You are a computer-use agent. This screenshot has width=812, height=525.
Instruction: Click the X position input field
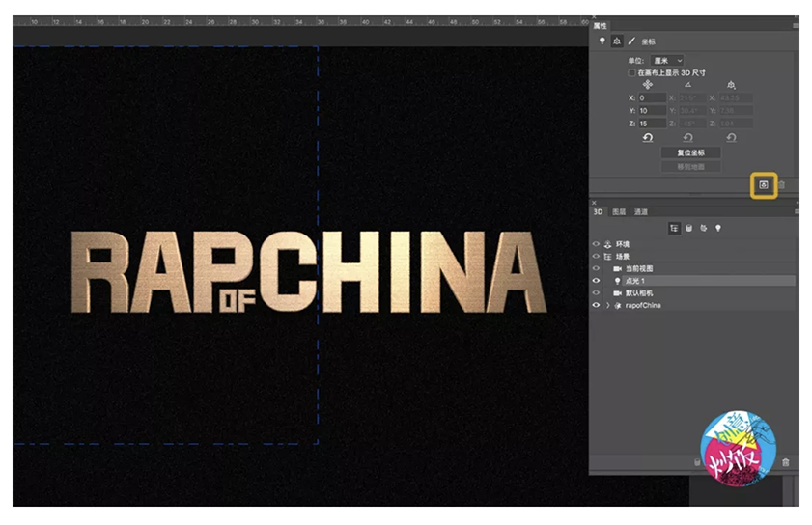[x=652, y=97]
